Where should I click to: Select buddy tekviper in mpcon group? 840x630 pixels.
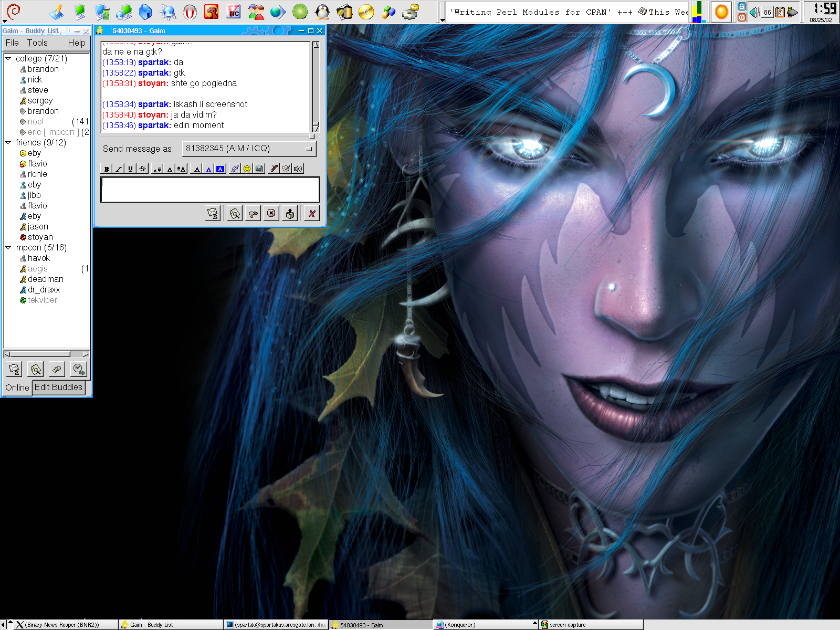[42, 300]
